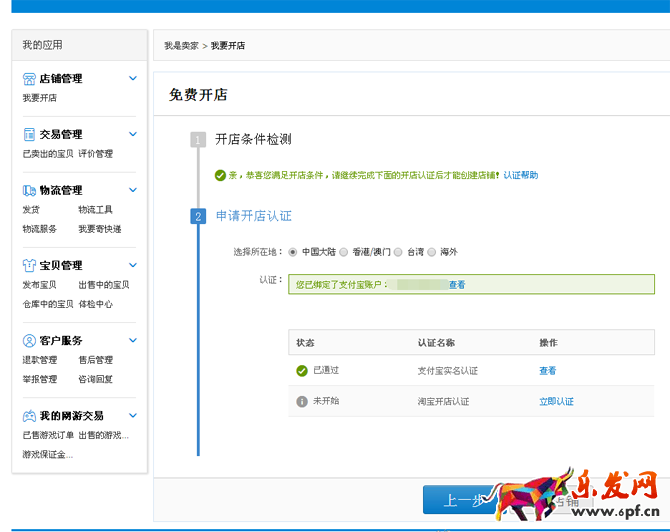Select the 海外 radio button
The width and height of the screenshot is (670, 532).
pyautogui.click(x=432, y=252)
